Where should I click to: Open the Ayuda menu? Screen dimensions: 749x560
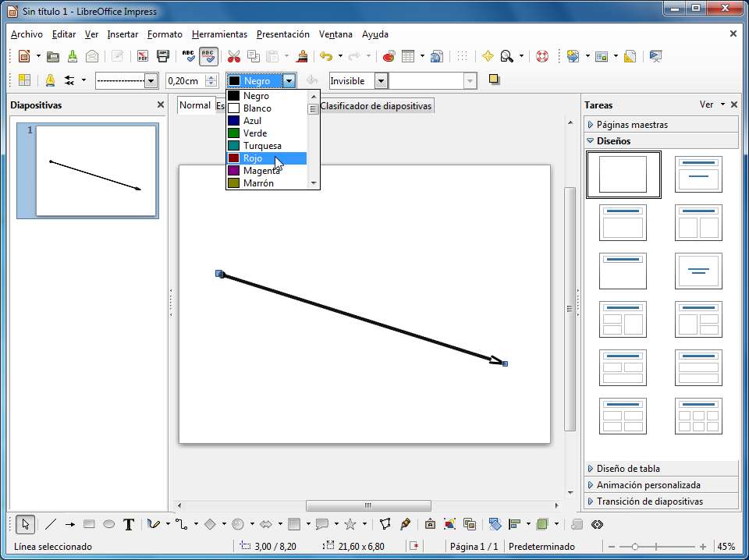point(375,34)
